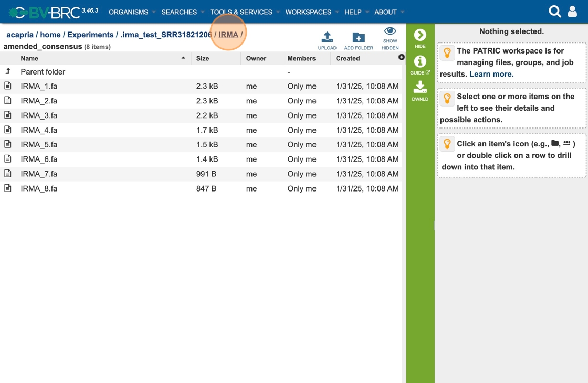Click file icon of IRMA_5.fa
The image size is (588, 383).
click(7, 144)
